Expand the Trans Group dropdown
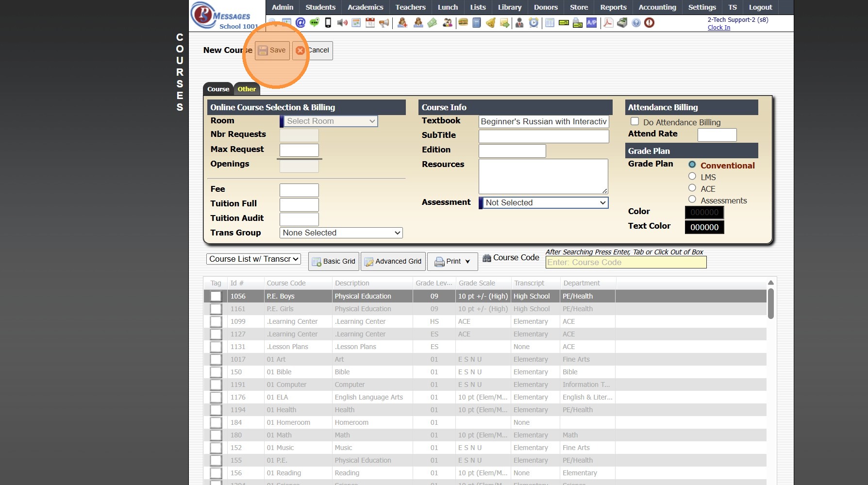The image size is (868, 485). click(341, 233)
